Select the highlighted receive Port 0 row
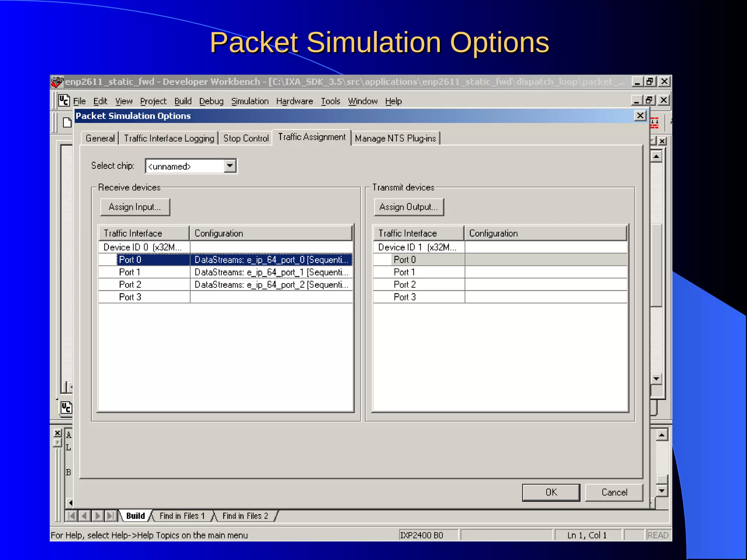The image size is (747, 560). pyautogui.click(x=225, y=260)
